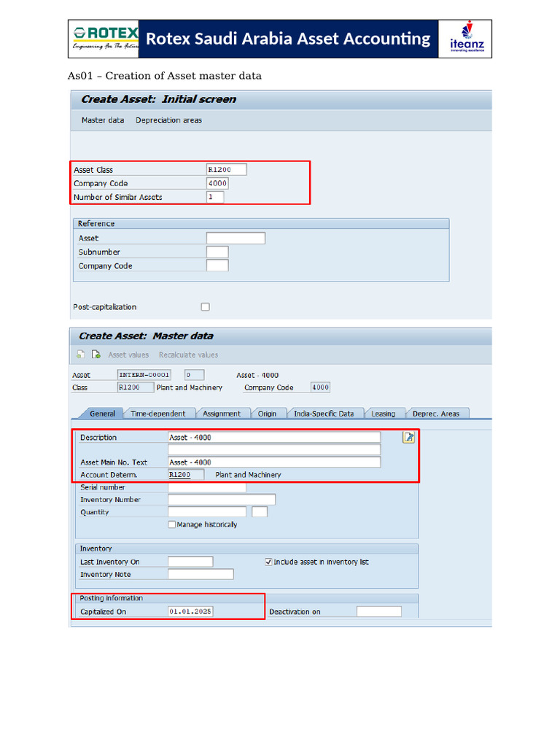Click the 'Rotex Saudi Arabia Asset Accounting' banner

point(288,39)
